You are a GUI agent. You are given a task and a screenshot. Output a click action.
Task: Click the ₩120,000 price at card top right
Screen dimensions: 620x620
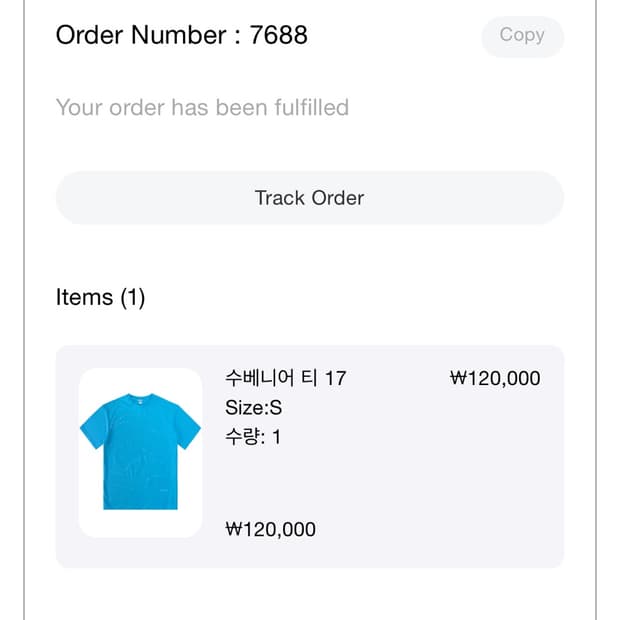(495, 378)
